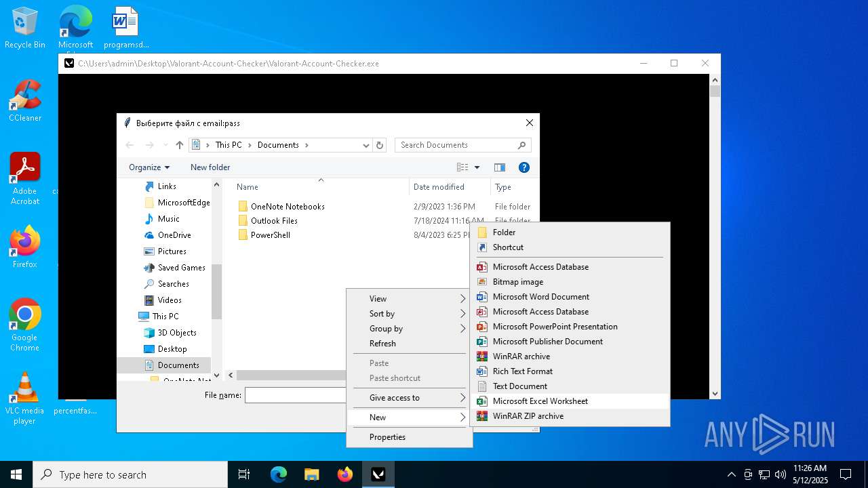This screenshot has width=868, height=488.
Task: Click the change view icon in dialog toolbar
Action: pos(462,167)
